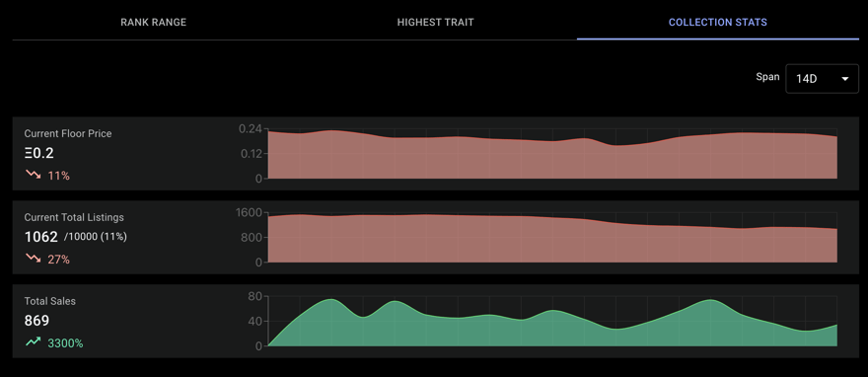Click the Ξ0.2 floor price value
This screenshot has width=868, height=377.
tap(38, 153)
